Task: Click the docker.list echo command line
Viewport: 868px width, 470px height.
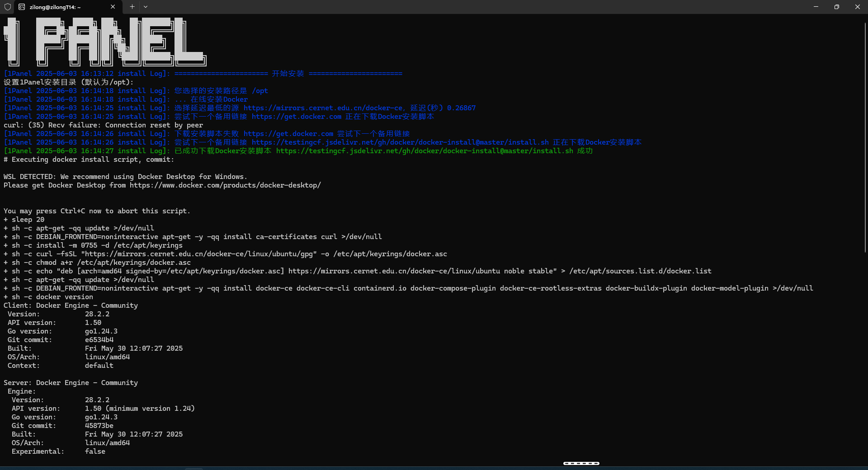Action: (358, 271)
